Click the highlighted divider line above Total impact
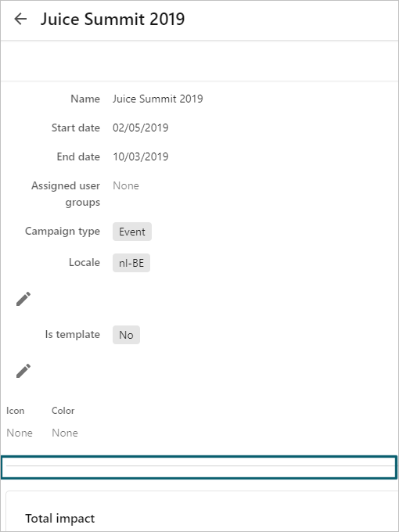The height and width of the screenshot is (532, 399). [199, 467]
